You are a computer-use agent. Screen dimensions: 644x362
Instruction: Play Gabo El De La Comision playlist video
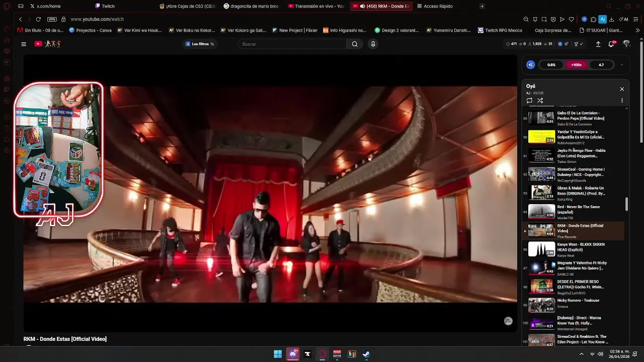tap(574, 118)
